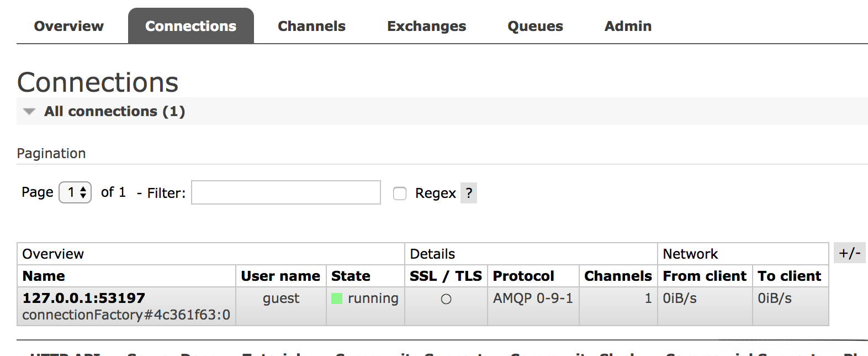Sort by the Protocol column header

(523, 276)
